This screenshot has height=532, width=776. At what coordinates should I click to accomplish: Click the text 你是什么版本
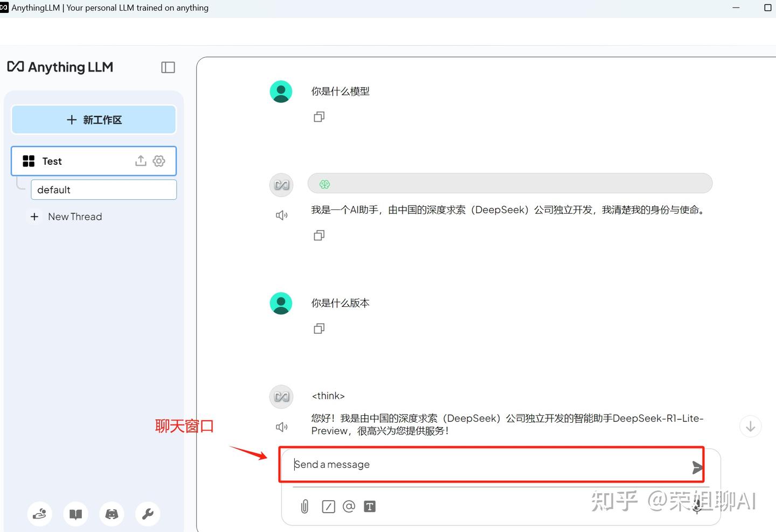click(x=341, y=303)
